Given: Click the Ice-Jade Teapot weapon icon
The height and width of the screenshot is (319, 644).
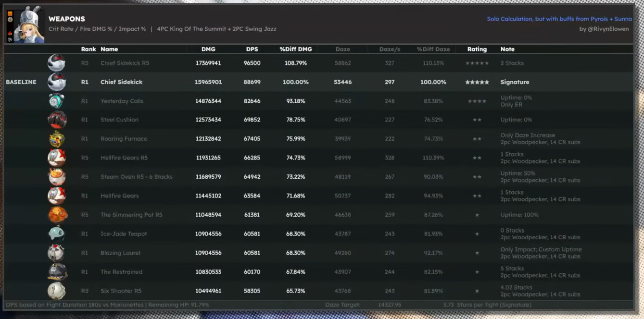Looking at the screenshot, I should (x=56, y=234).
